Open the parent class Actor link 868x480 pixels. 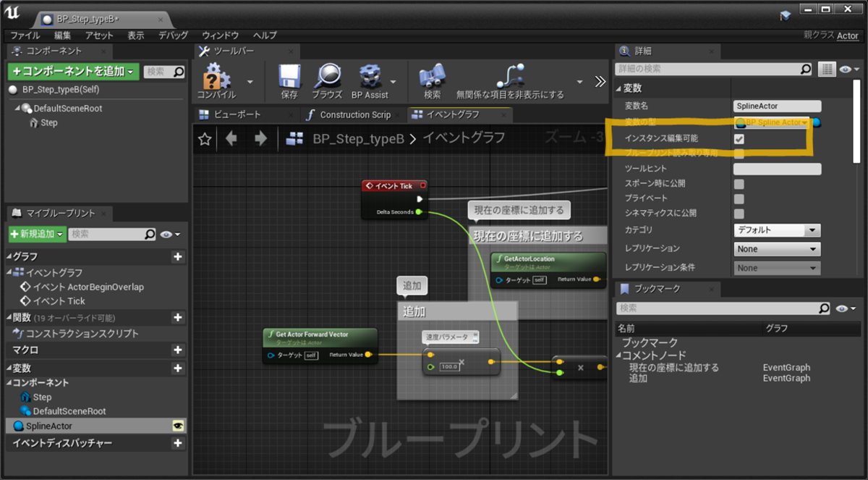848,35
